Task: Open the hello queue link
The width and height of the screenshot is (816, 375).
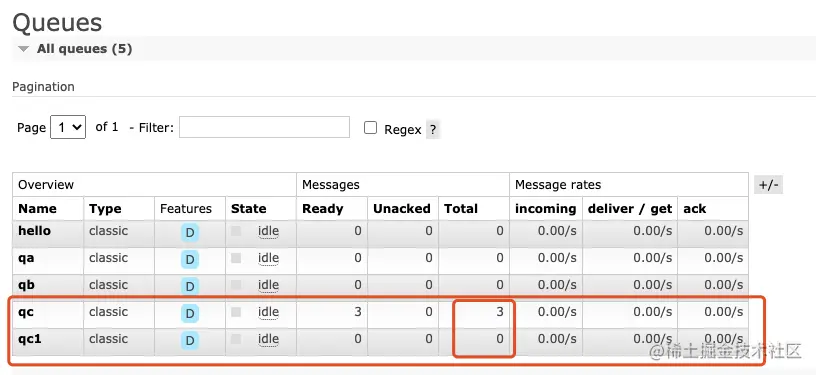Action: tap(34, 230)
